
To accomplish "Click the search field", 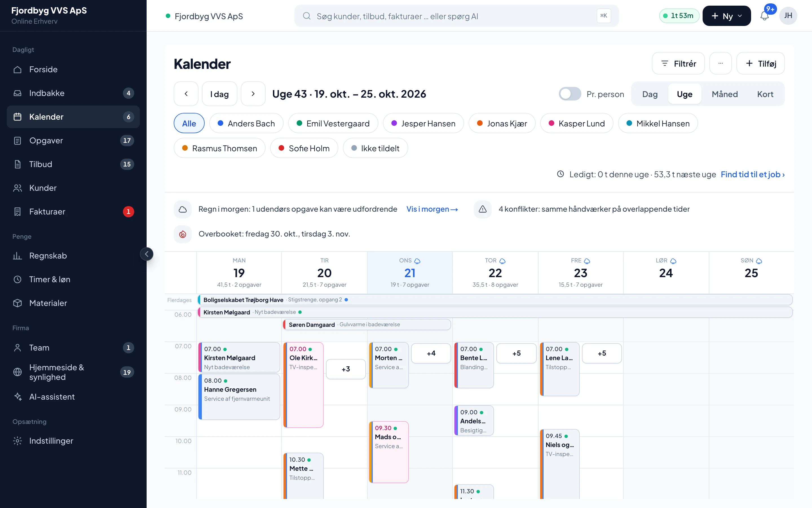I will 456,16.
